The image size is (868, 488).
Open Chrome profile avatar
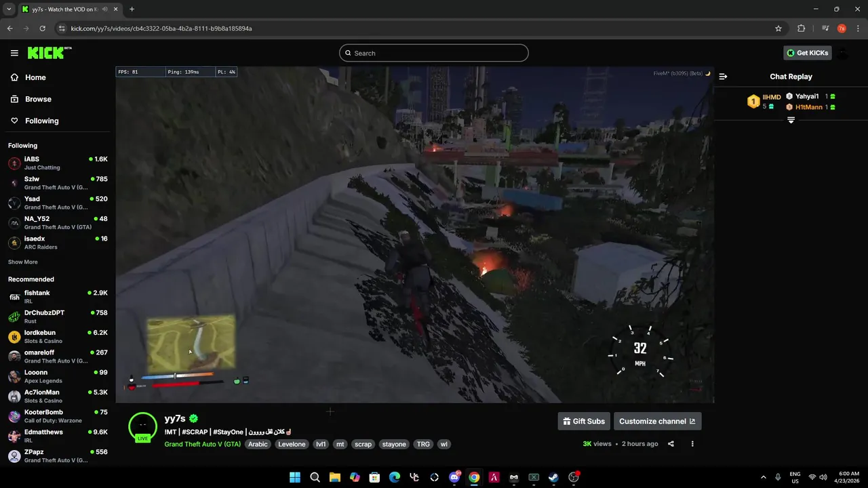coord(842,28)
